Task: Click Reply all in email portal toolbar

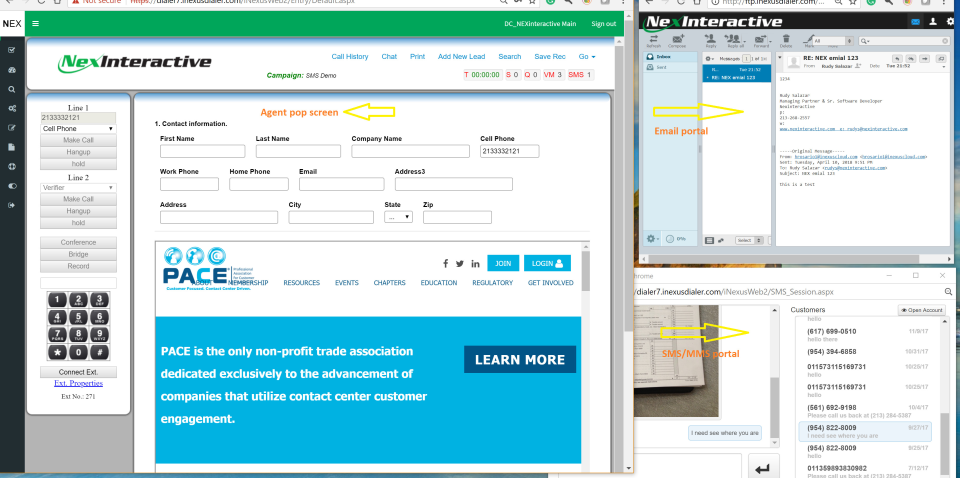Action: tap(733, 41)
